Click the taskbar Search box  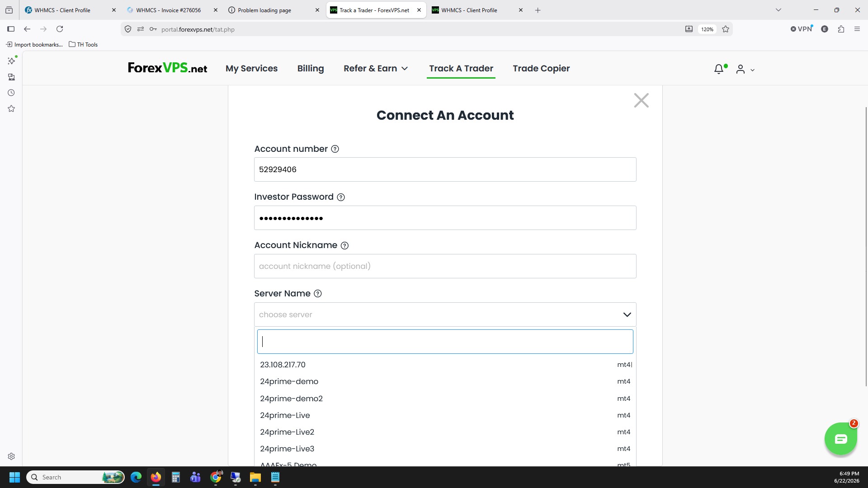pyautogui.click(x=75, y=477)
